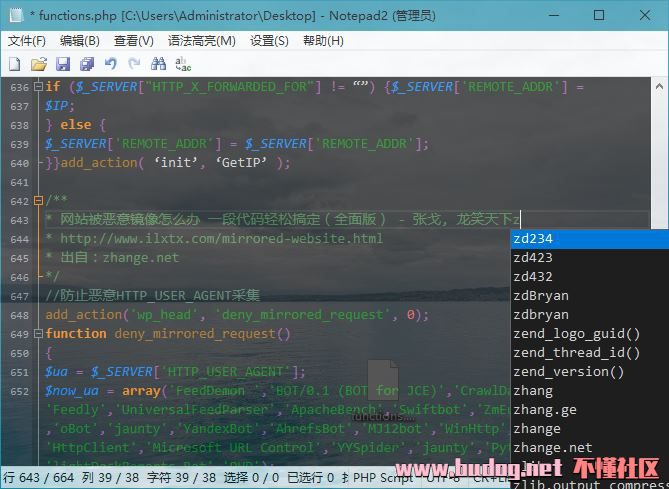
Task: Click the Save file floppy icon
Action: point(63,64)
